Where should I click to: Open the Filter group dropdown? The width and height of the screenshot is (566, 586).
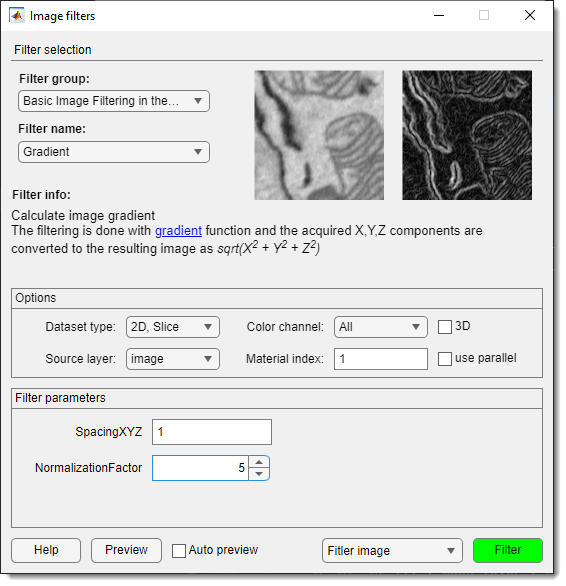point(114,101)
